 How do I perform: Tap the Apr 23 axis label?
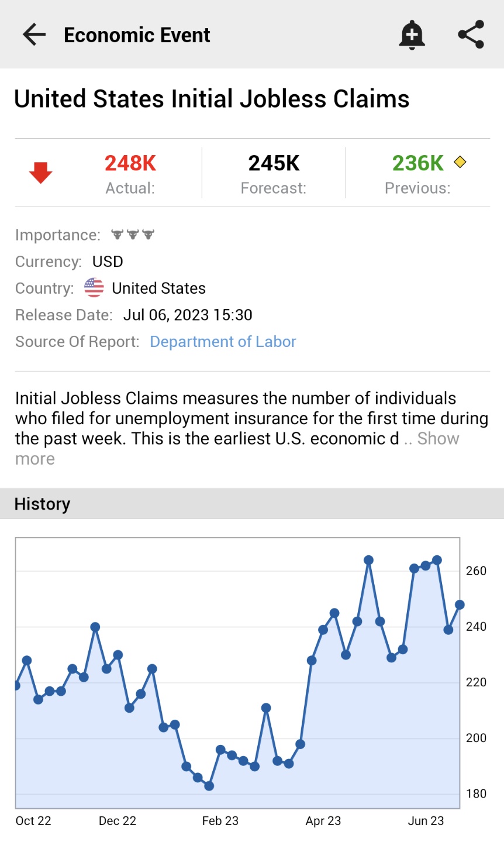click(x=323, y=821)
